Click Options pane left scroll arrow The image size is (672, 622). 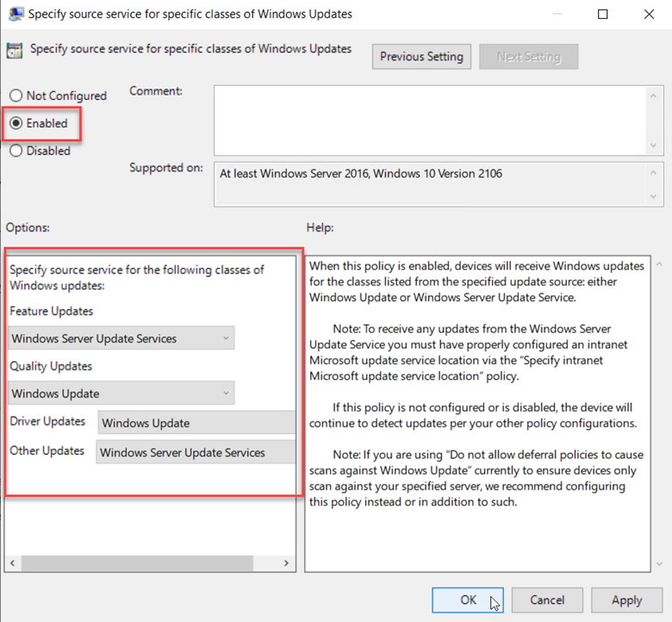point(13,563)
